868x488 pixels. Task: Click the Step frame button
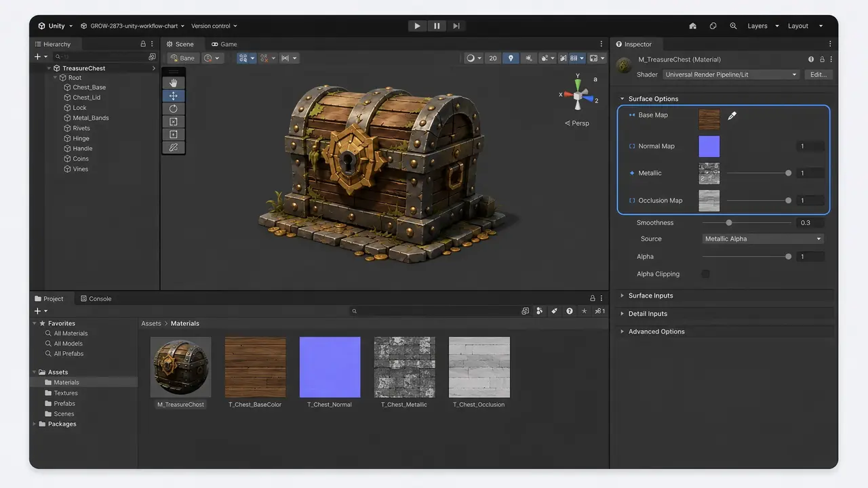pos(456,26)
